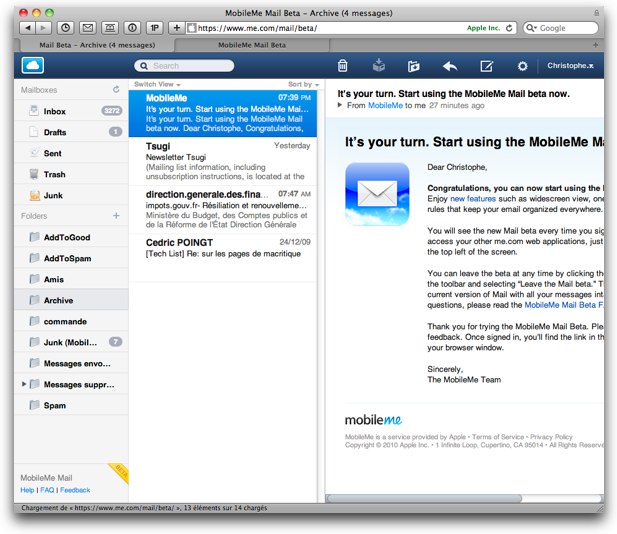This screenshot has width=617, height=534.
Task: Select the Amis folder
Action: [71, 279]
